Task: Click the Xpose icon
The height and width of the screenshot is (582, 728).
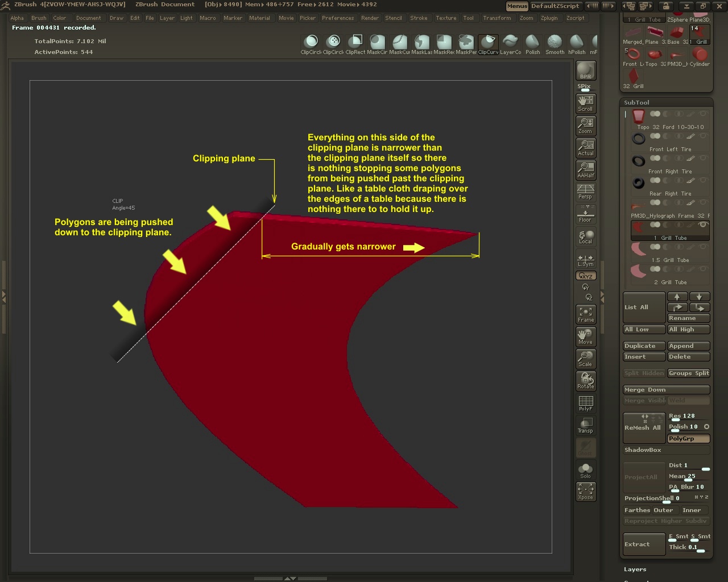Action: click(x=585, y=491)
